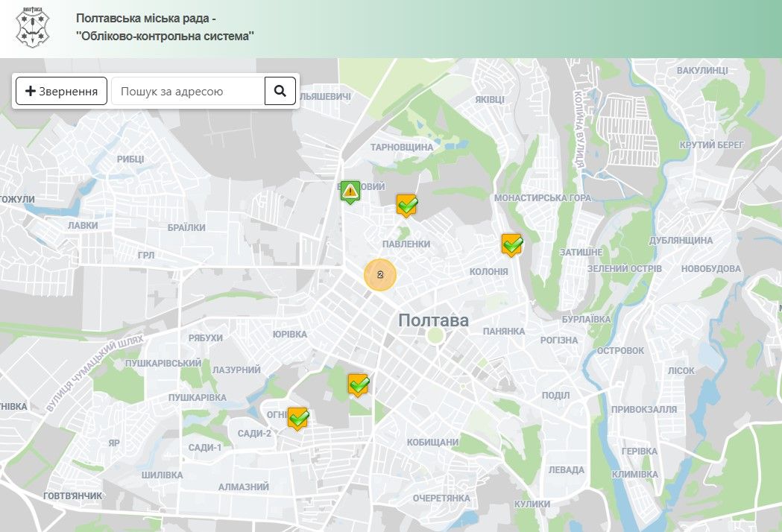Click the ГРЛ label
This screenshot has height=532, width=782.
[146, 256]
